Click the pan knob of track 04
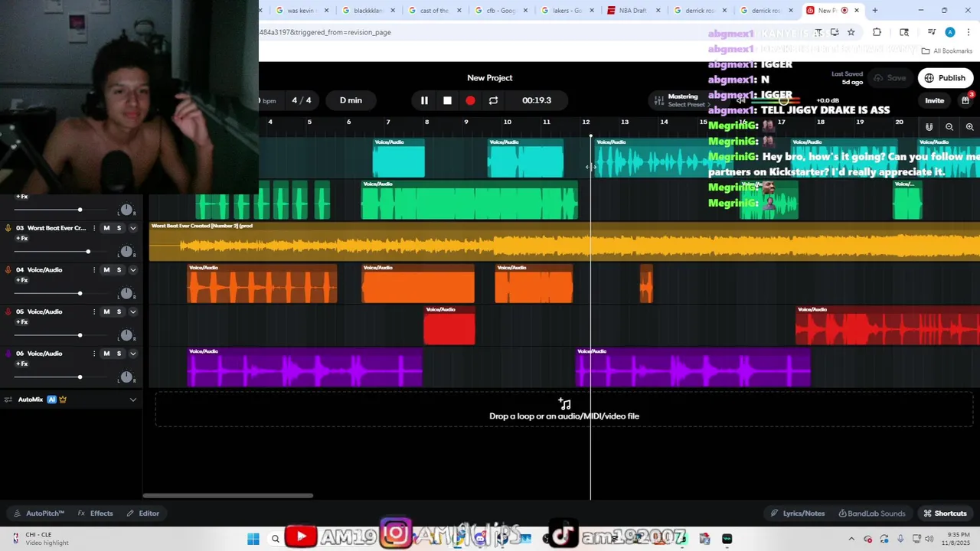The height and width of the screenshot is (551, 980). coord(126,293)
